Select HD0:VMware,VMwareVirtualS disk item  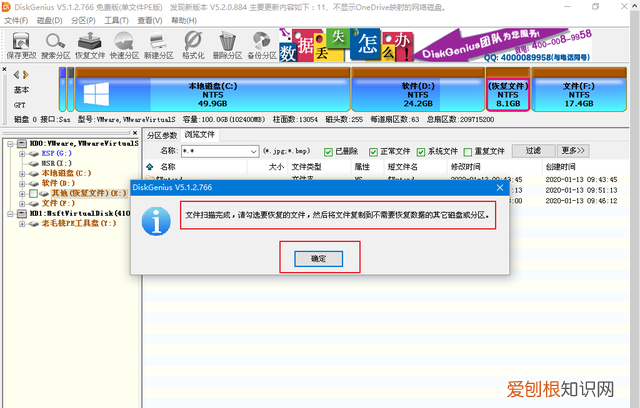[84, 143]
